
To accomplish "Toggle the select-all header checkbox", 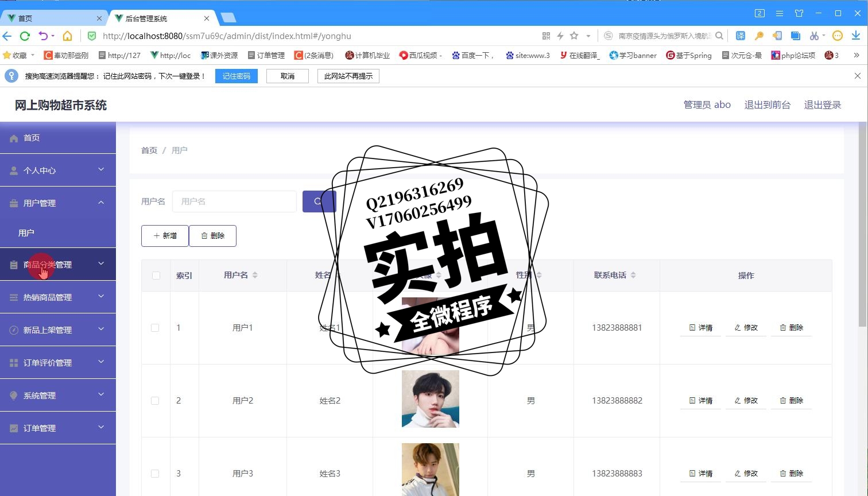I will pos(156,276).
